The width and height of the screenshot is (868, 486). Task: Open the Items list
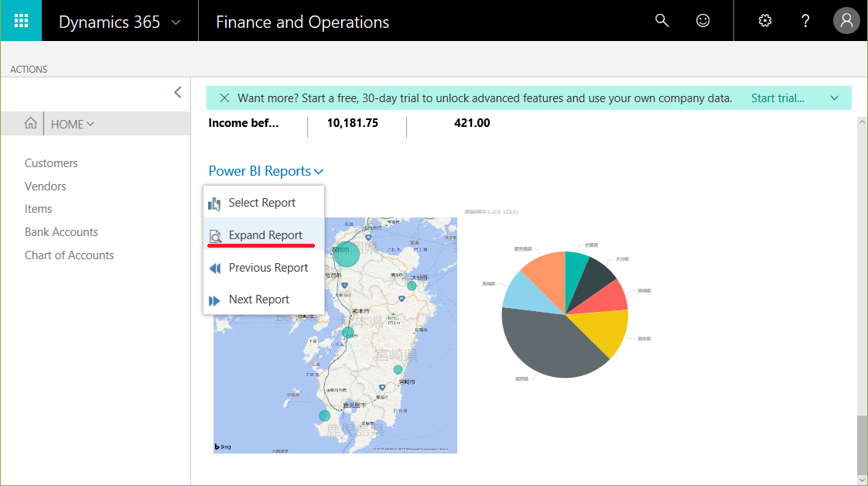pos(38,209)
